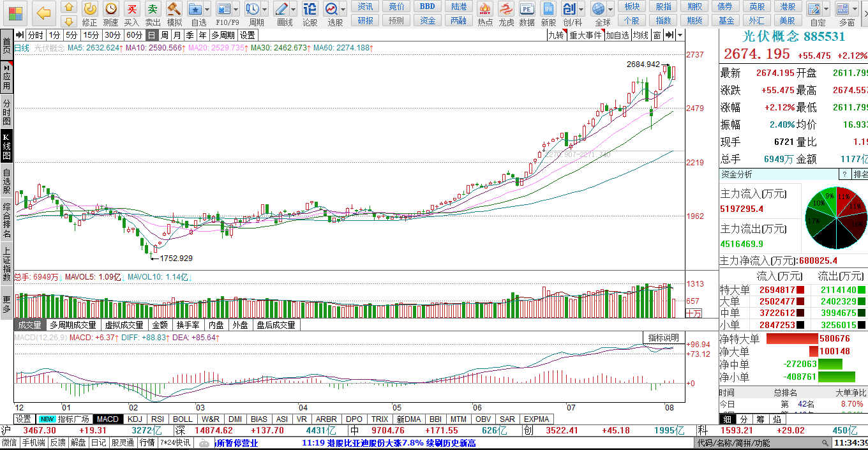Expand the 画线 dropdown arrow
Viewport: 868px width, 450px height.
(x=294, y=10)
